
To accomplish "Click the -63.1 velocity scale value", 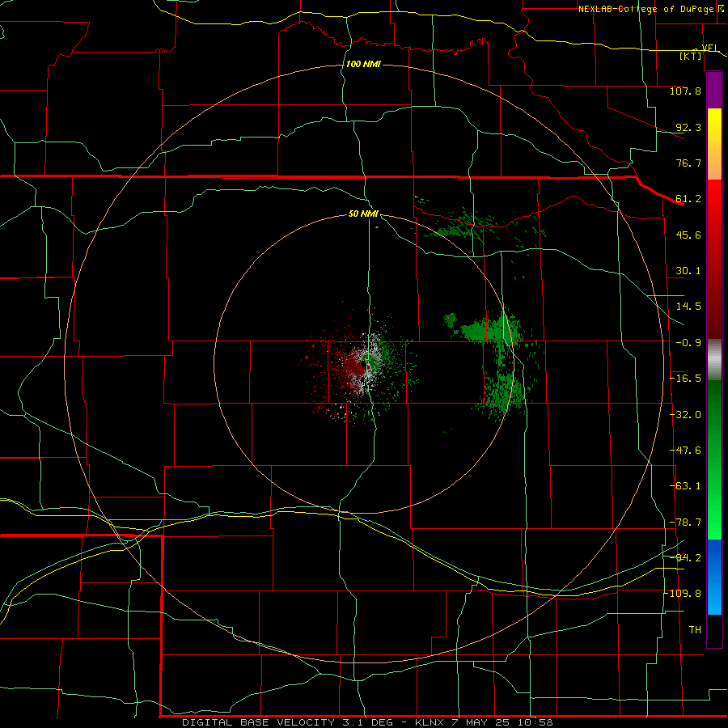I will (x=685, y=486).
